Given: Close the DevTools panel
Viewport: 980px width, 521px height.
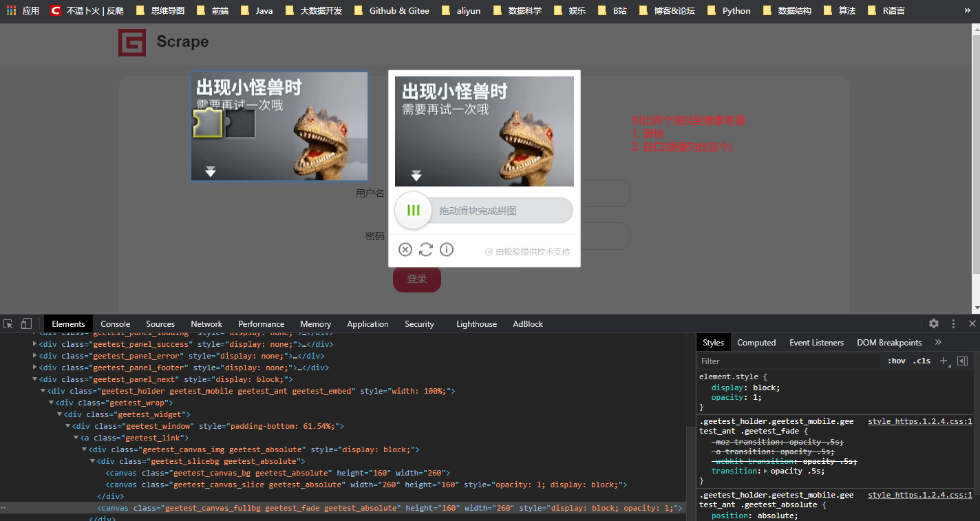Looking at the screenshot, I should [972, 323].
